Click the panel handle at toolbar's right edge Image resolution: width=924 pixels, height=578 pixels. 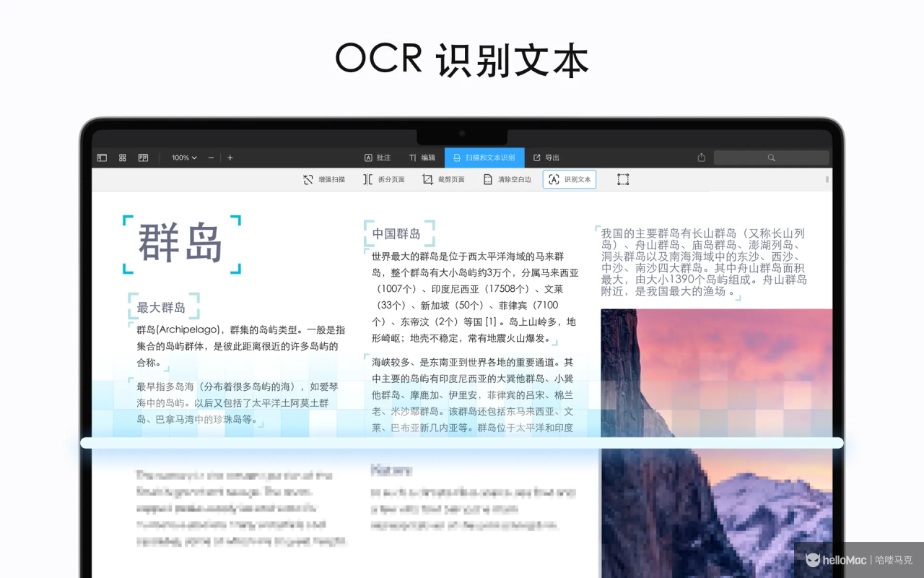[827, 179]
